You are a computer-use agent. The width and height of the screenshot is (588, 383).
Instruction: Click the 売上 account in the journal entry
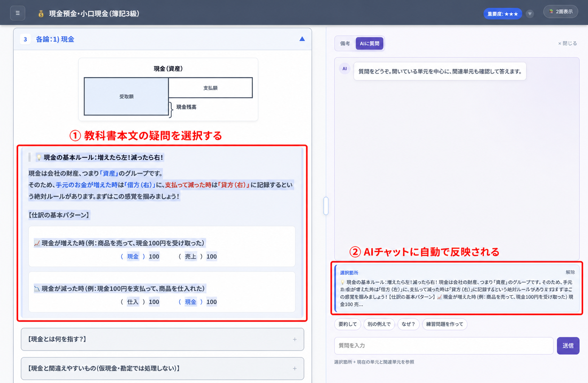[x=191, y=257]
